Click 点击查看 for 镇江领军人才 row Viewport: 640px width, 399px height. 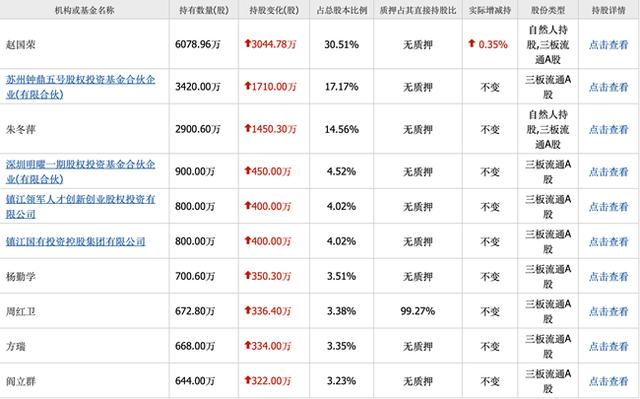pos(609,207)
